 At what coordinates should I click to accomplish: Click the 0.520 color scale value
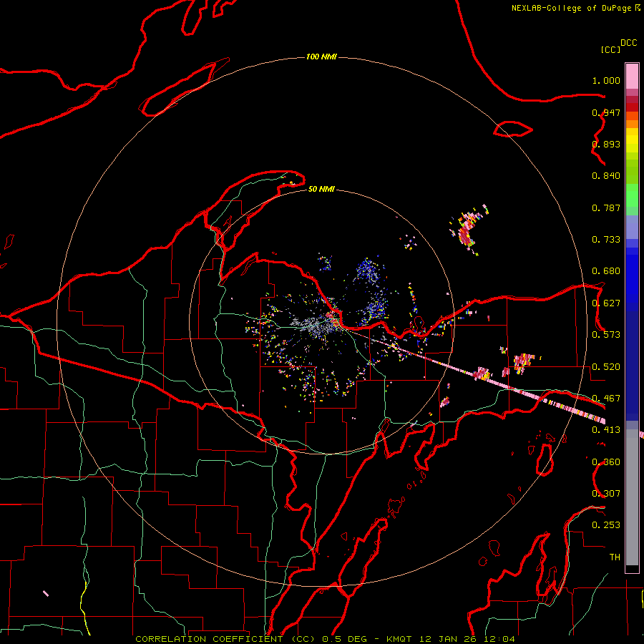click(606, 367)
